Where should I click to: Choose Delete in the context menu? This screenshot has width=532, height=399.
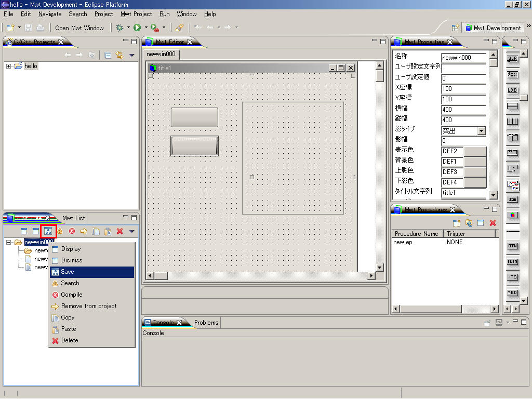point(92,340)
